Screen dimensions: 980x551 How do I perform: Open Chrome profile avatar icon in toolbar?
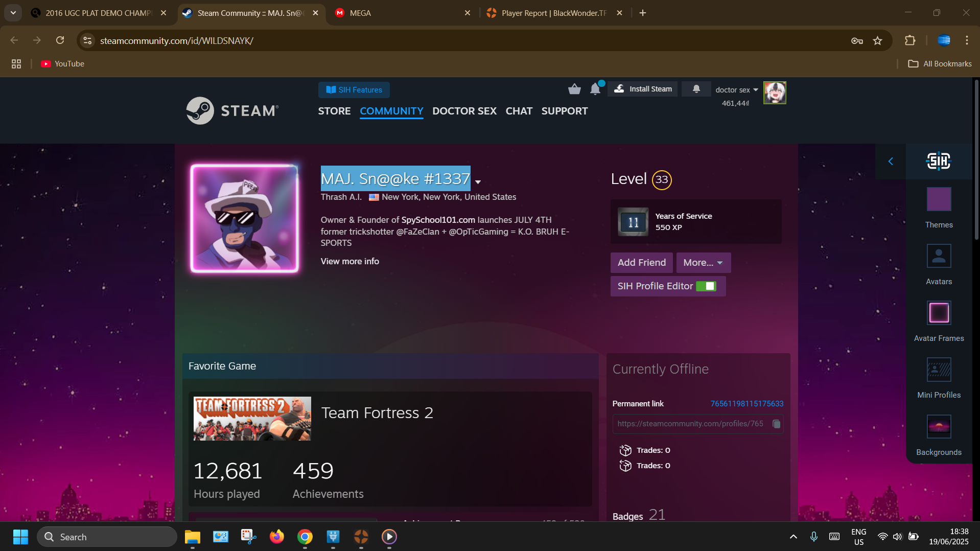pyautogui.click(x=944, y=40)
